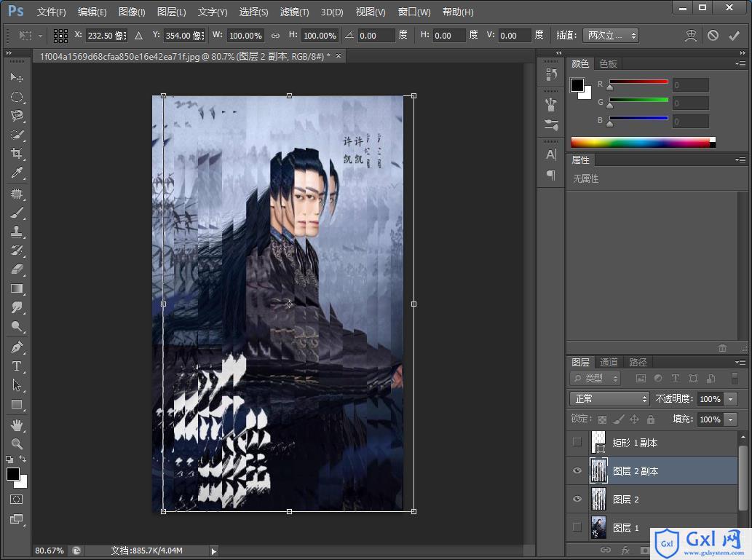Image resolution: width=752 pixels, height=560 pixels.
Task: Open the 图像(I) menu
Action: tap(132, 12)
